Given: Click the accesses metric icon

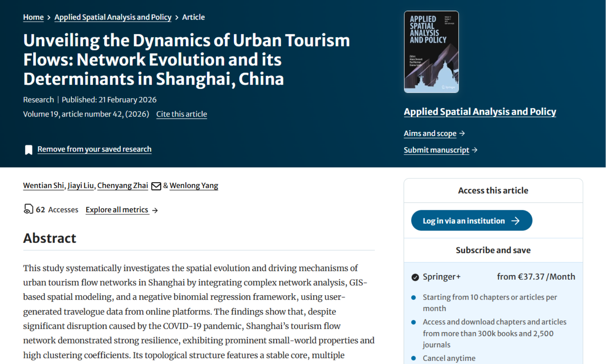Looking at the screenshot, I should [28, 209].
